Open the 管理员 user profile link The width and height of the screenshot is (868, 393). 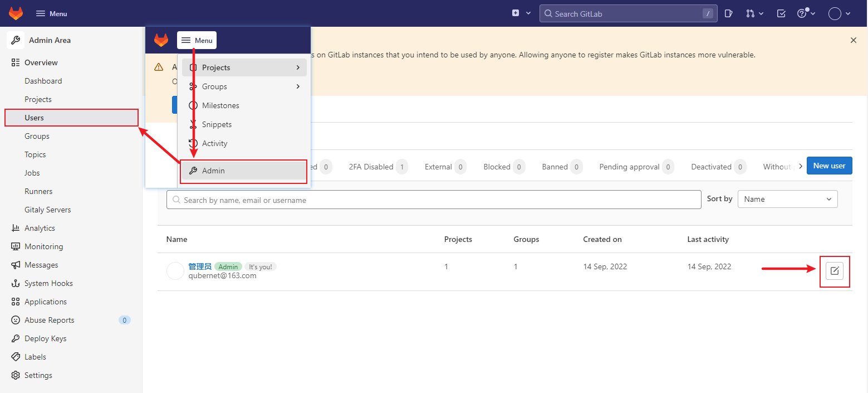199,266
